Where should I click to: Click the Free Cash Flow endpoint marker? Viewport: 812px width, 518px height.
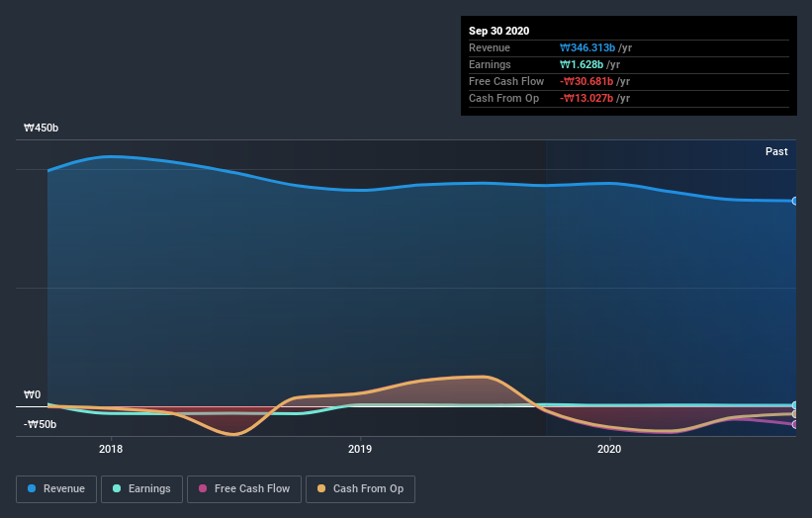tap(794, 424)
